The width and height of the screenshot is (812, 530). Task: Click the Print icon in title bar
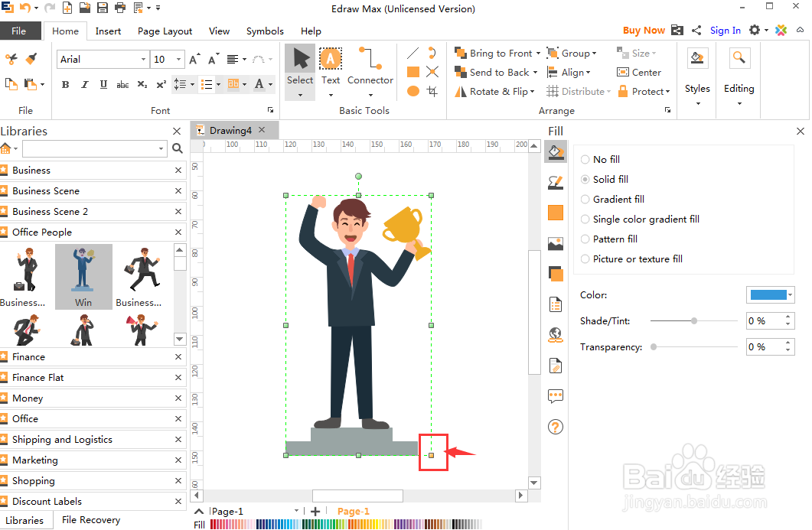(x=120, y=7)
